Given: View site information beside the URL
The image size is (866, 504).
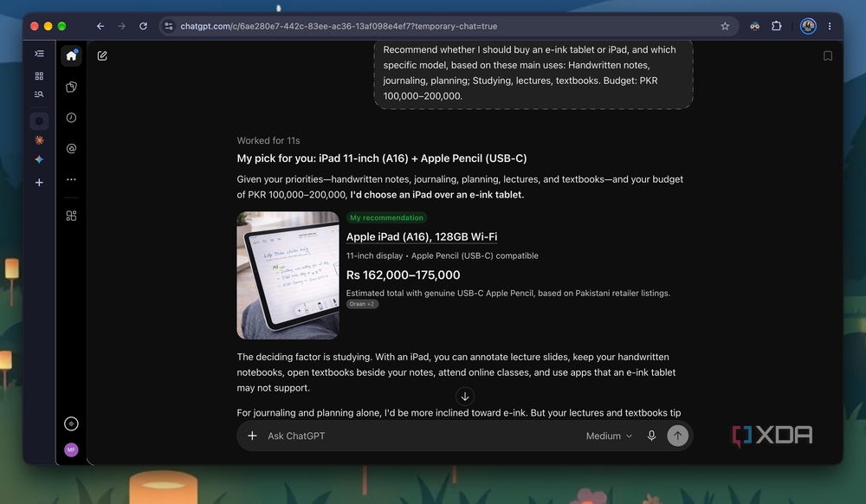Looking at the screenshot, I should [x=169, y=26].
